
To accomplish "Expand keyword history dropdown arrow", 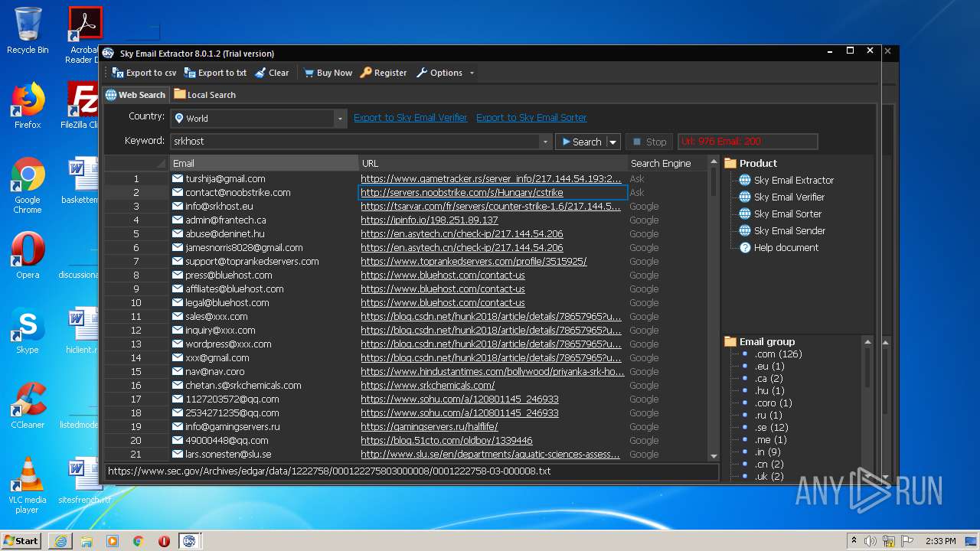I will click(545, 142).
